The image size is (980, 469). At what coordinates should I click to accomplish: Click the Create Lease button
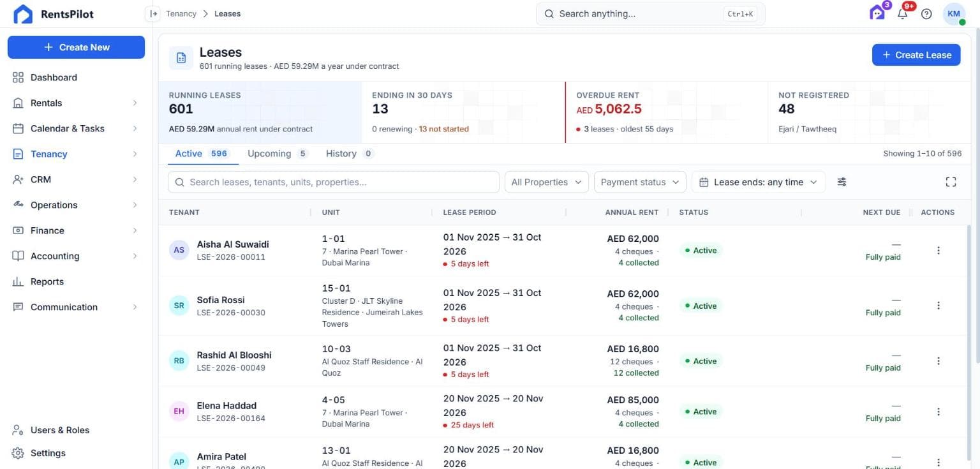pos(916,55)
